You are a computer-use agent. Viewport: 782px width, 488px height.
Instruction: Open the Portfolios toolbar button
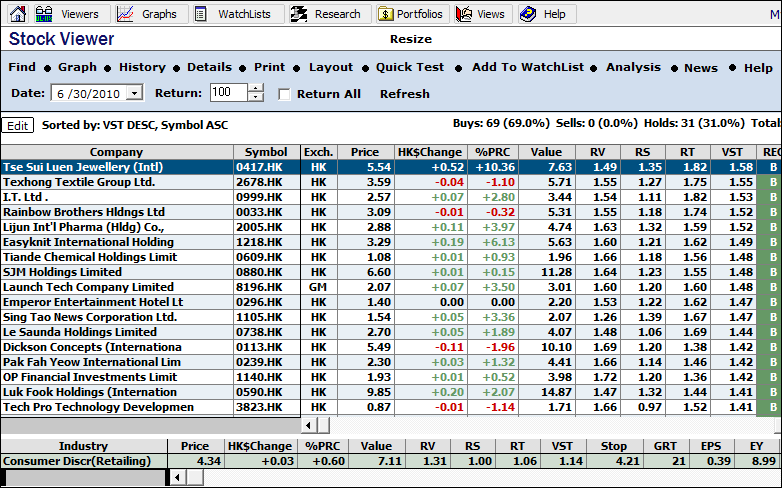click(412, 14)
